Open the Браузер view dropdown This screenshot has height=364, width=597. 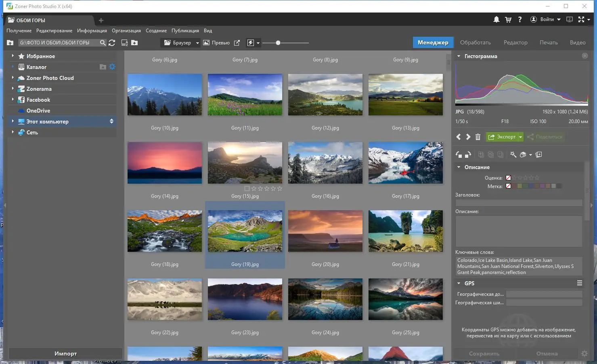197,42
